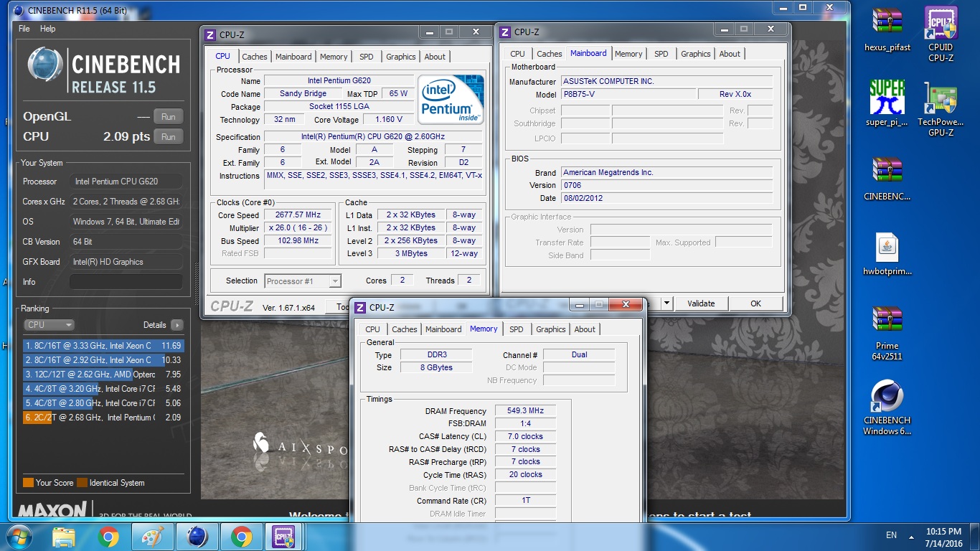Image resolution: width=980 pixels, height=551 pixels.
Task: Open SPD tab in left CPU-Z window
Action: 366,57
